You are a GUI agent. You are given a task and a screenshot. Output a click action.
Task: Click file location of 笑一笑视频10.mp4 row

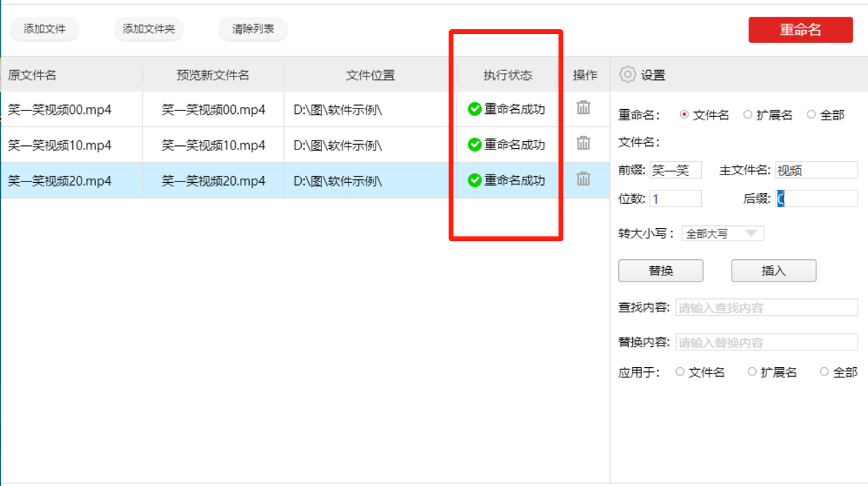coord(338,145)
